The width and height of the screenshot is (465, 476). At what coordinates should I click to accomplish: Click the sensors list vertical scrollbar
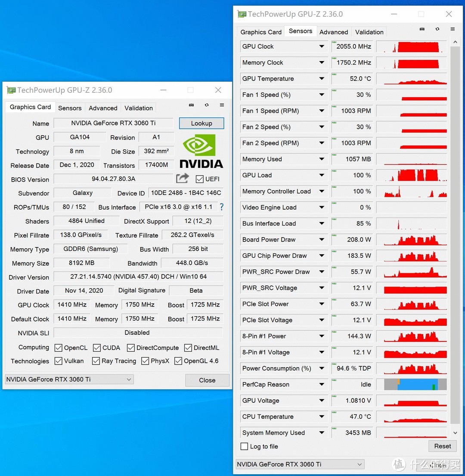(455, 235)
